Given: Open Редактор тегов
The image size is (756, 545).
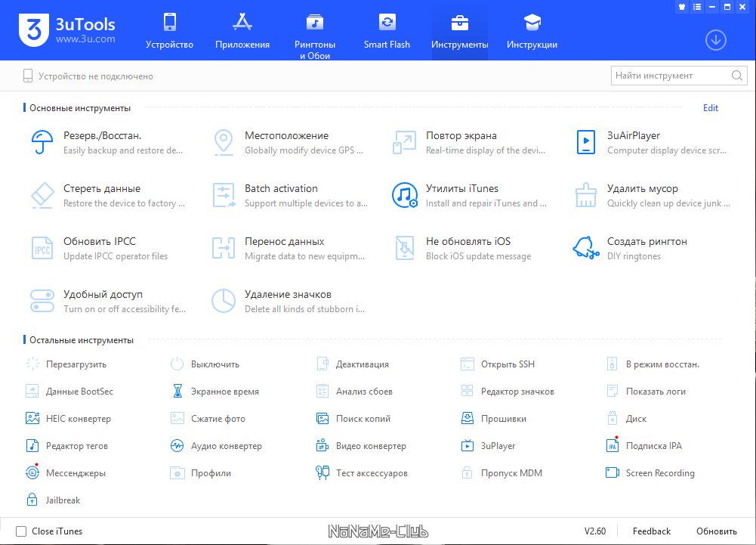Looking at the screenshot, I should click(x=67, y=445).
